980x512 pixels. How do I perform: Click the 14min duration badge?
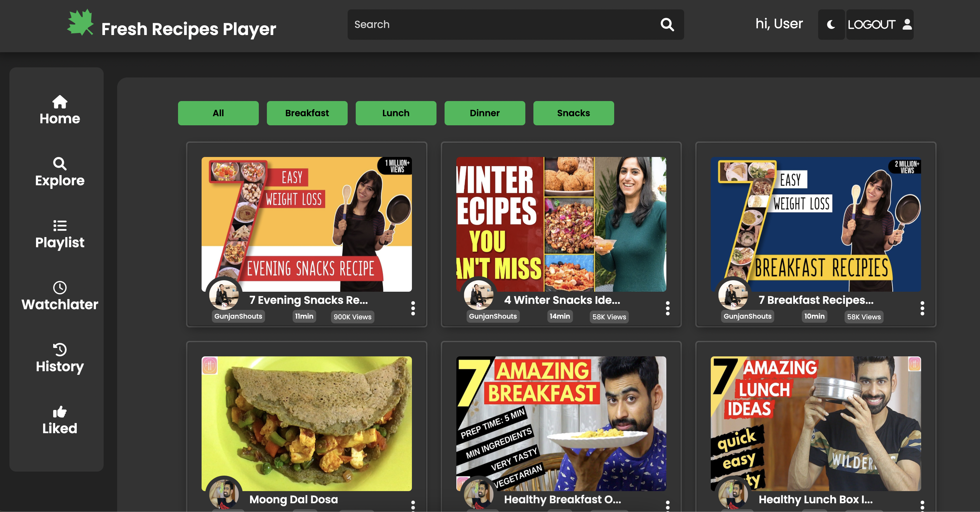pos(560,316)
